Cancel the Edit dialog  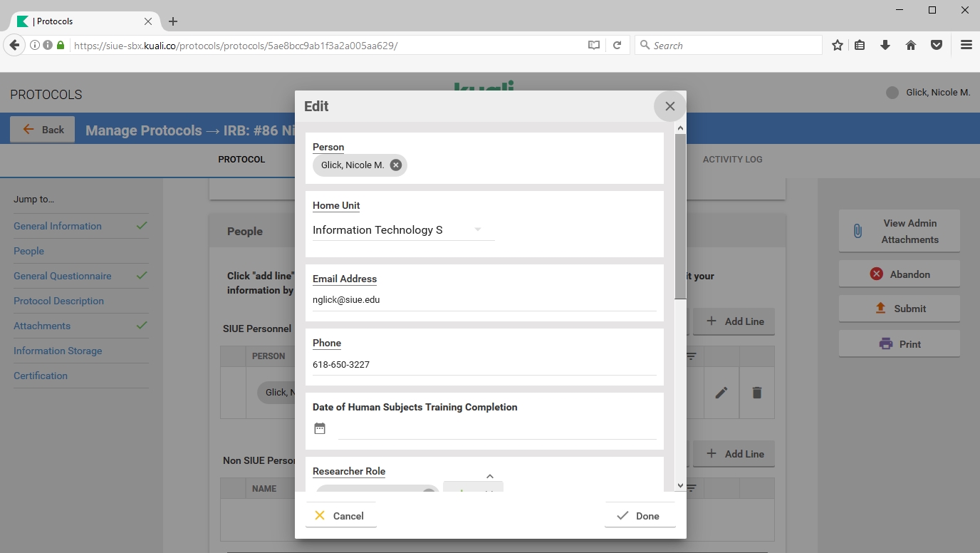pos(340,516)
